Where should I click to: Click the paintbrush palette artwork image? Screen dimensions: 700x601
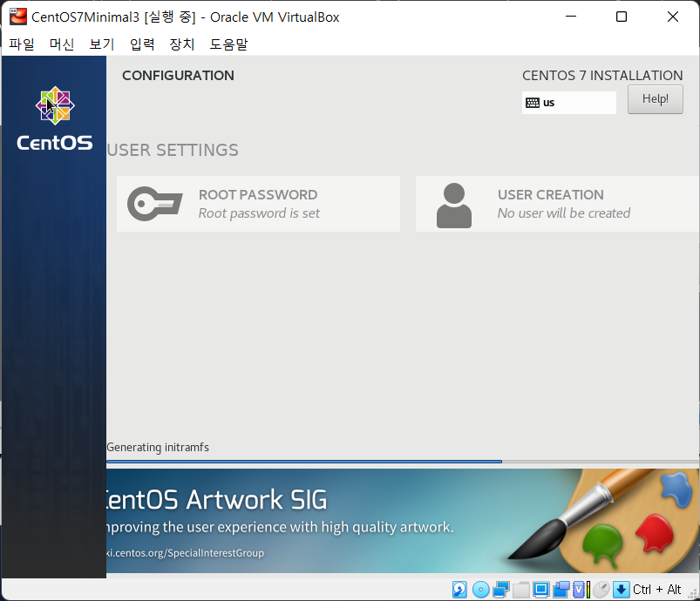[602, 521]
